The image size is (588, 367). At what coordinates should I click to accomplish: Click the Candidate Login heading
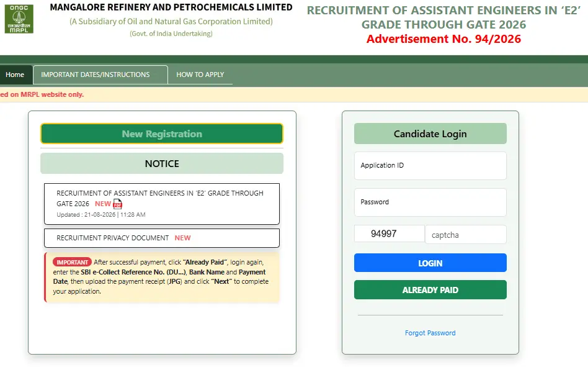[x=430, y=134]
